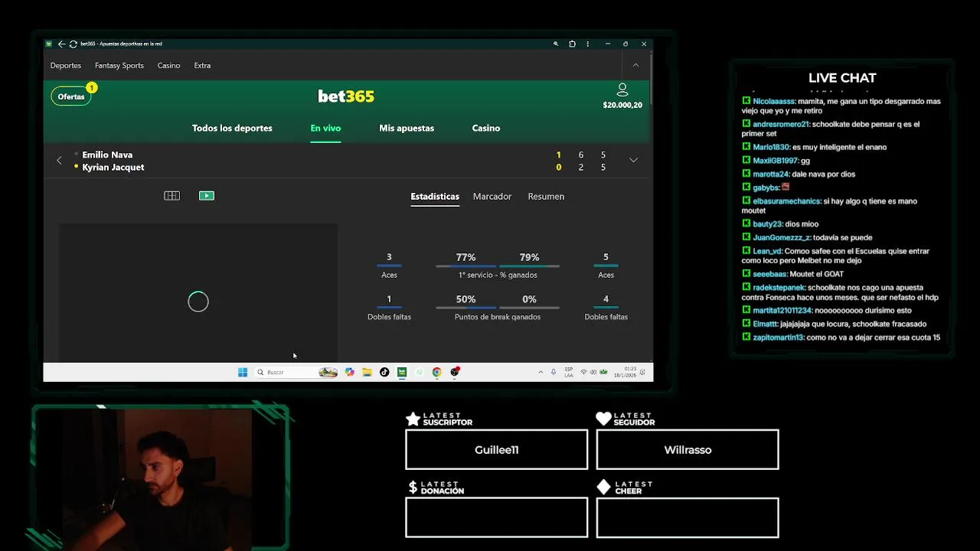The image size is (980, 551).
Task: Open the Extra menu
Action: [202, 65]
